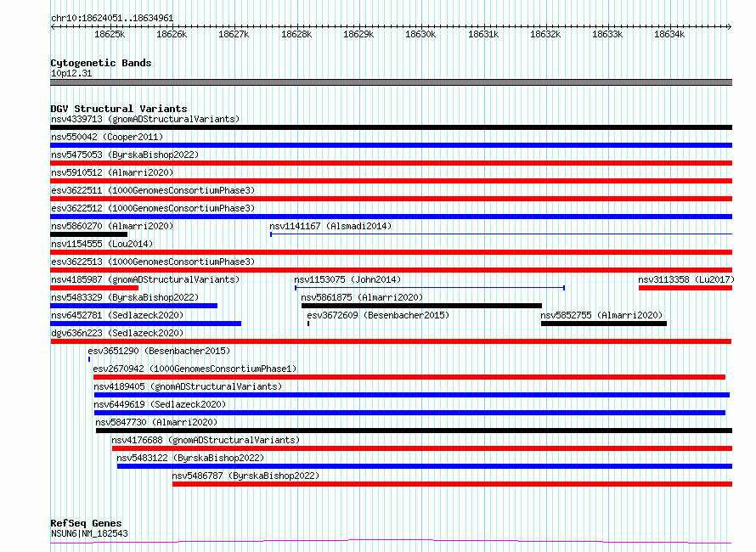Click the nsv5486787 ByrskaBishop2022 label
The image size is (756, 552).
(x=245, y=476)
